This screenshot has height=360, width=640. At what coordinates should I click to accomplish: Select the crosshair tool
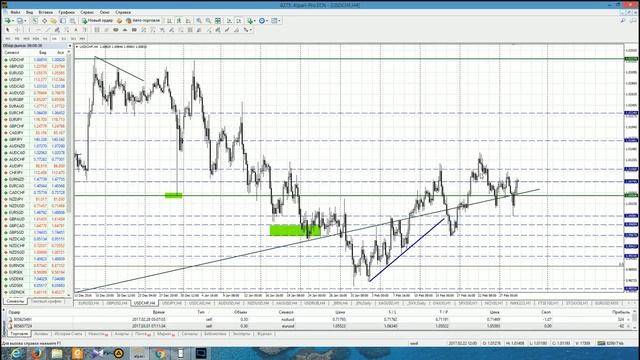coord(17,30)
